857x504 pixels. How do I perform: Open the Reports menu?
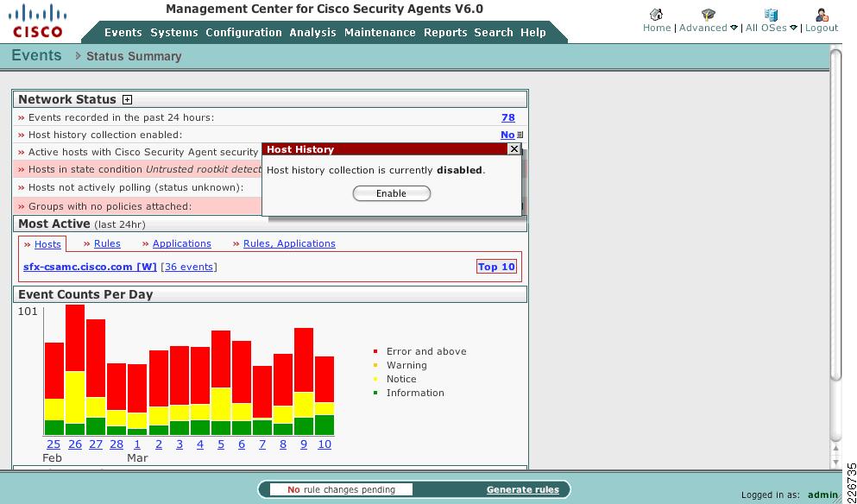pyautogui.click(x=445, y=33)
